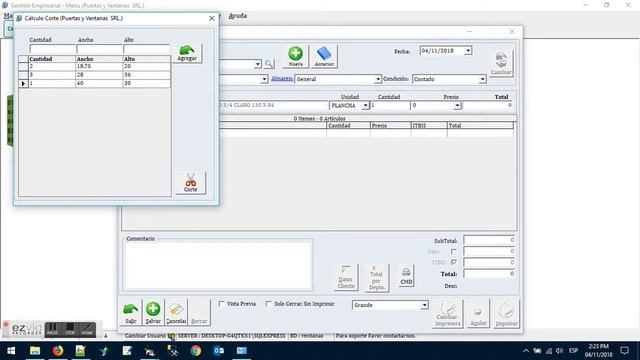Toggle the Desc checkbox near SubTotal

coord(453,251)
